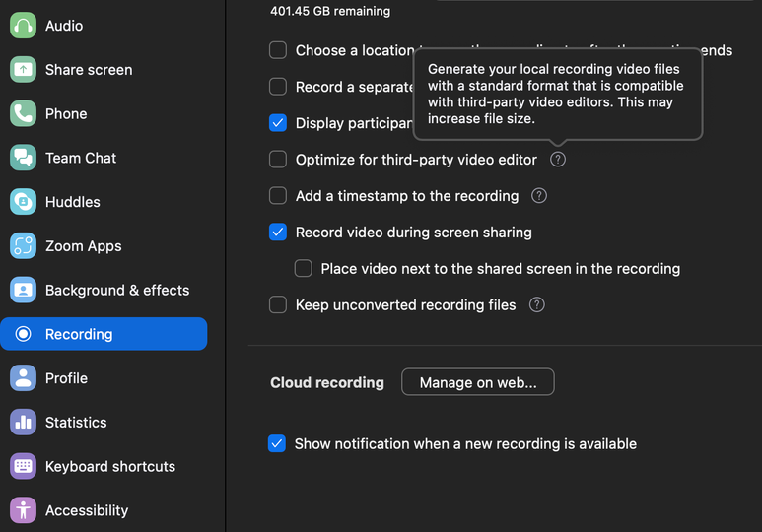Click the Share screen icon in sidebar
Image resolution: width=762 pixels, height=532 pixels.
click(23, 70)
